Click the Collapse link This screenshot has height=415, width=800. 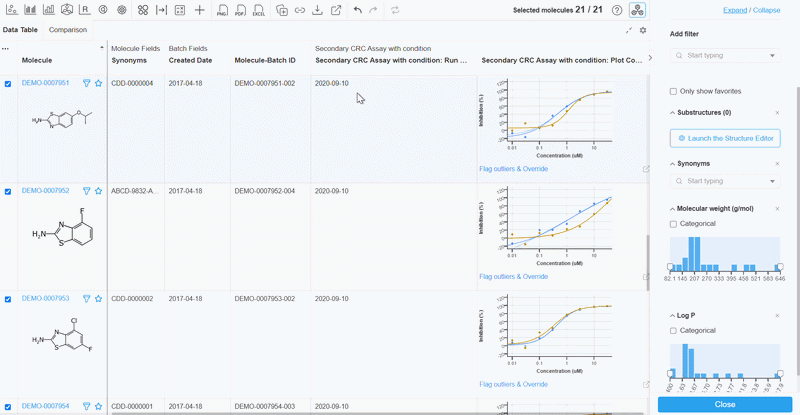pos(766,10)
